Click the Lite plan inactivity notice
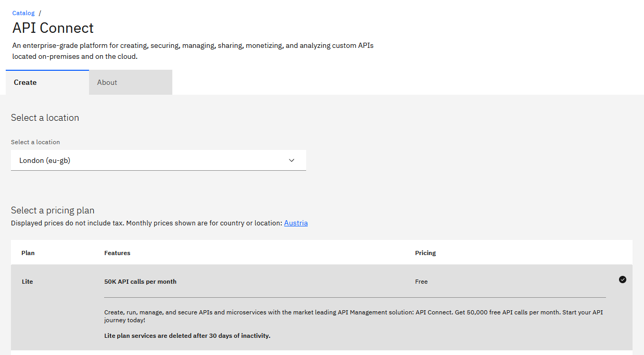Screen dimensions: 644x355 [x=187, y=336]
